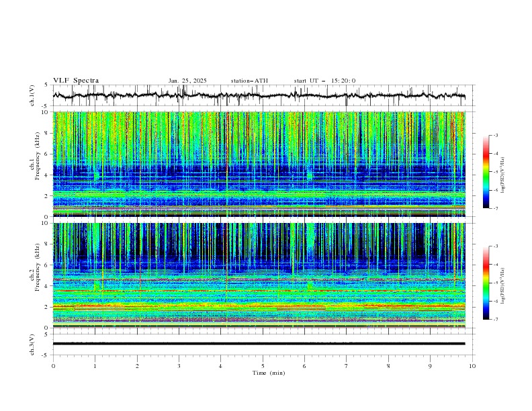Click ch.2 colorbar label log(PSD)(V²/Hz)
Viewport: 532px width, 411px height.
[x=502, y=286]
